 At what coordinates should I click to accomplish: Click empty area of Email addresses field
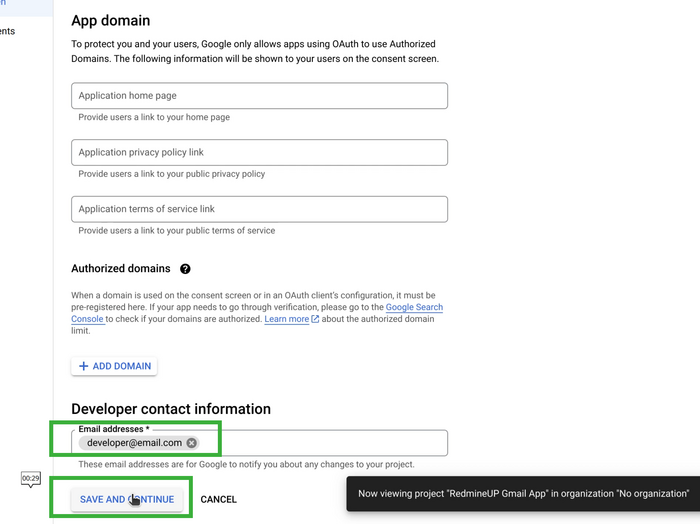coord(320,443)
